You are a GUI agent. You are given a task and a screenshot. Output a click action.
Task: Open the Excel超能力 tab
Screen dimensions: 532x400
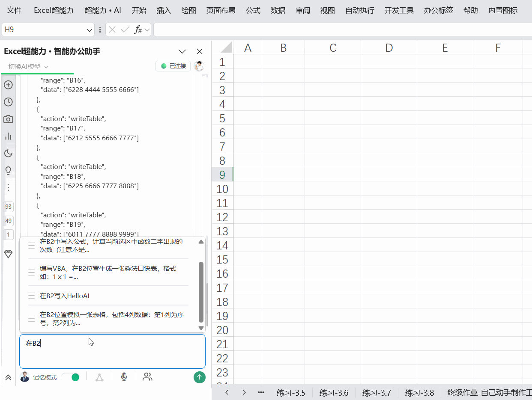coord(54,10)
